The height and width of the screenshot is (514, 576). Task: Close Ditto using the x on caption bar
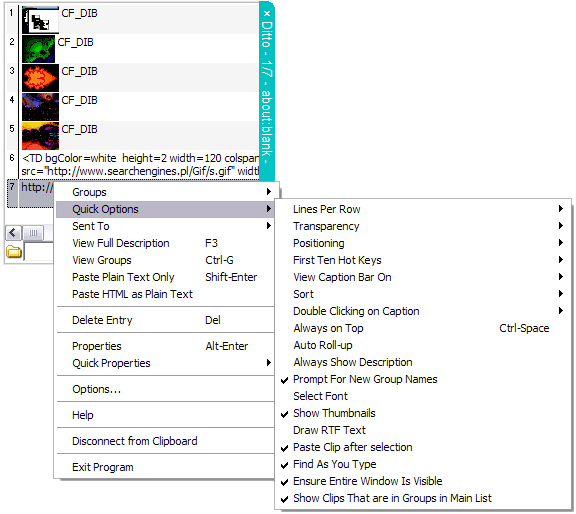(x=267, y=13)
